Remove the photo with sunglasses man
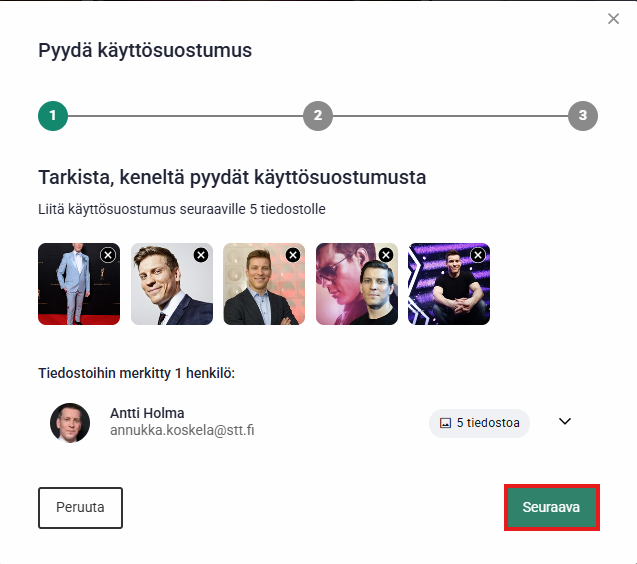 (x=386, y=255)
